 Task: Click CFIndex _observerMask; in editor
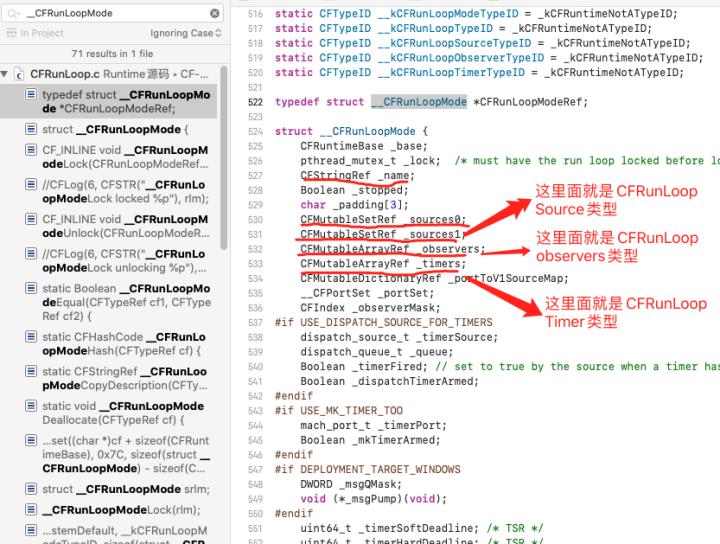[370, 308]
